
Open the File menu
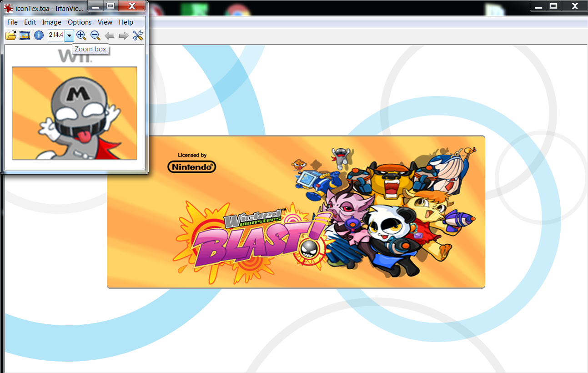pos(12,22)
